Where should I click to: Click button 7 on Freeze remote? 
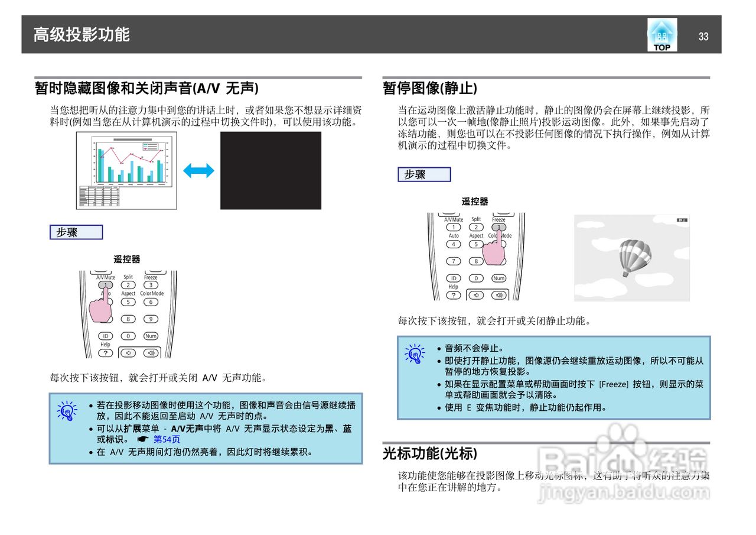453,261
